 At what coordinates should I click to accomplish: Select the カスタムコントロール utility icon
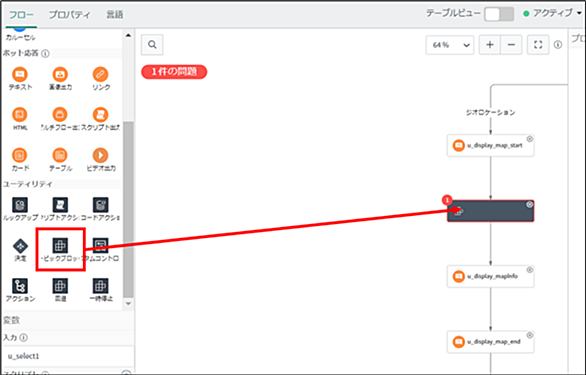[100, 245]
